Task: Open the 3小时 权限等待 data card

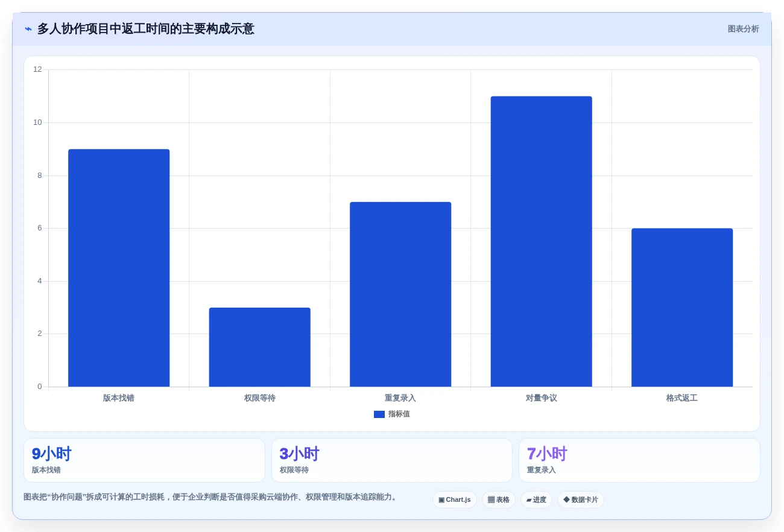Action: (x=392, y=460)
